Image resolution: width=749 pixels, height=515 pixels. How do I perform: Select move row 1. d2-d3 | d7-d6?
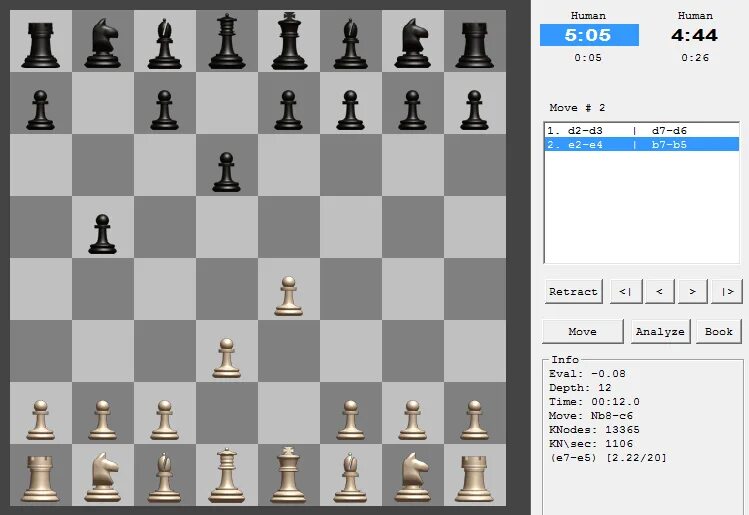[642, 130]
